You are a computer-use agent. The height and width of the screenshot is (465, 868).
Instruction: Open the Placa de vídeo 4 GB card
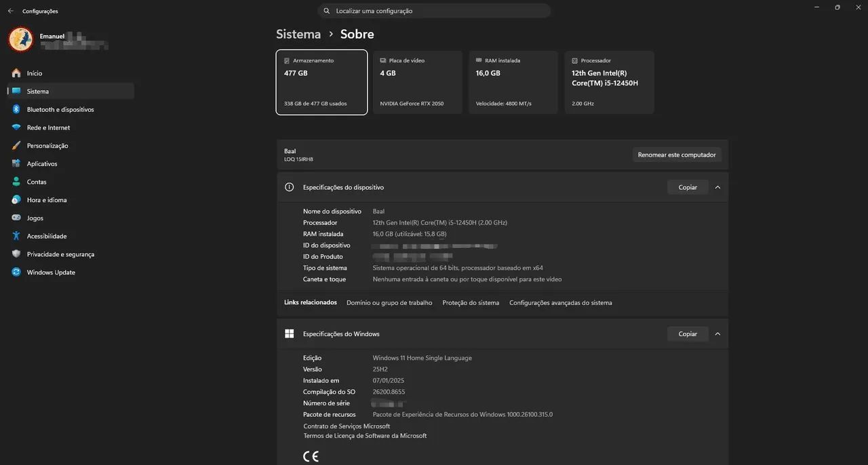[x=418, y=82]
